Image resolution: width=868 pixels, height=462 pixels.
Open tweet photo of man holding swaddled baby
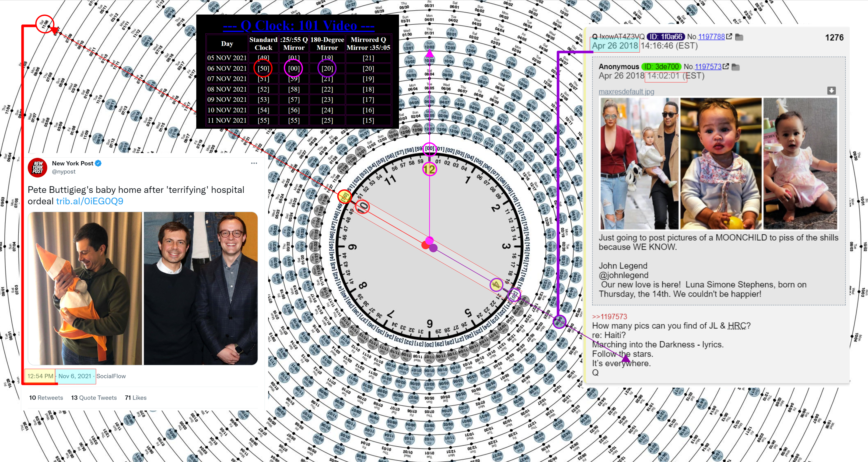click(x=85, y=288)
